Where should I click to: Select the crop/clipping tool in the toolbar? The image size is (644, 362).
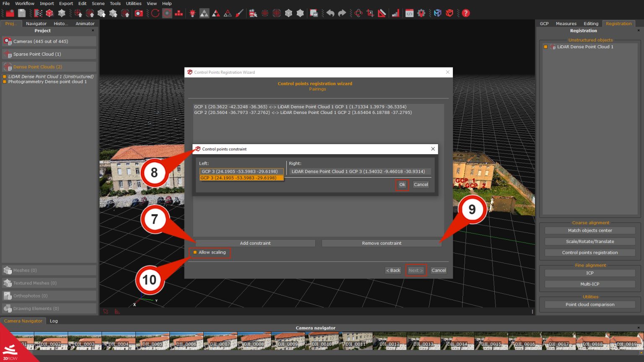click(x=369, y=13)
